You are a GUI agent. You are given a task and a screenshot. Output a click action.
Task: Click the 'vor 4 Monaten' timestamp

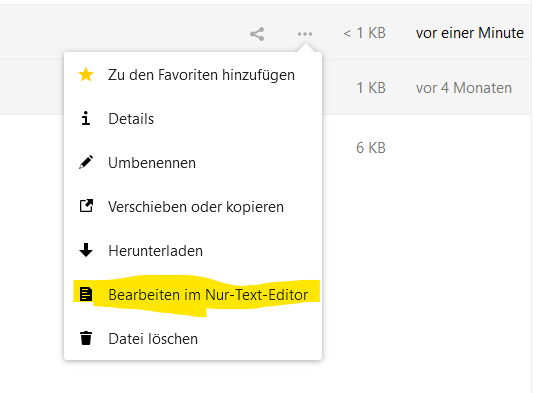(464, 88)
